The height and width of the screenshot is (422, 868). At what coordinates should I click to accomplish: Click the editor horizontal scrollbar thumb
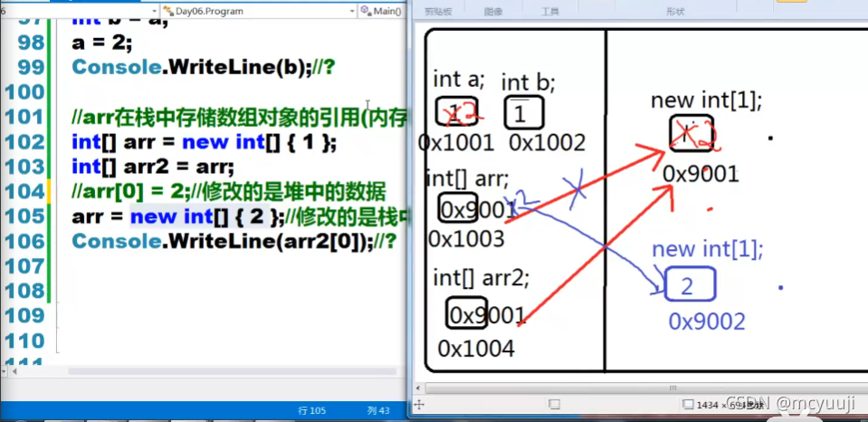232,371
